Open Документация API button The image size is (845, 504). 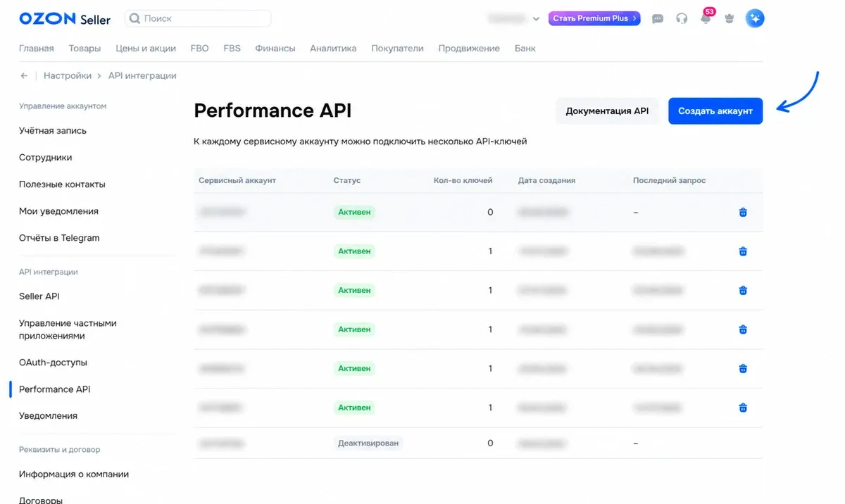pyautogui.click(x=607, y=111)
